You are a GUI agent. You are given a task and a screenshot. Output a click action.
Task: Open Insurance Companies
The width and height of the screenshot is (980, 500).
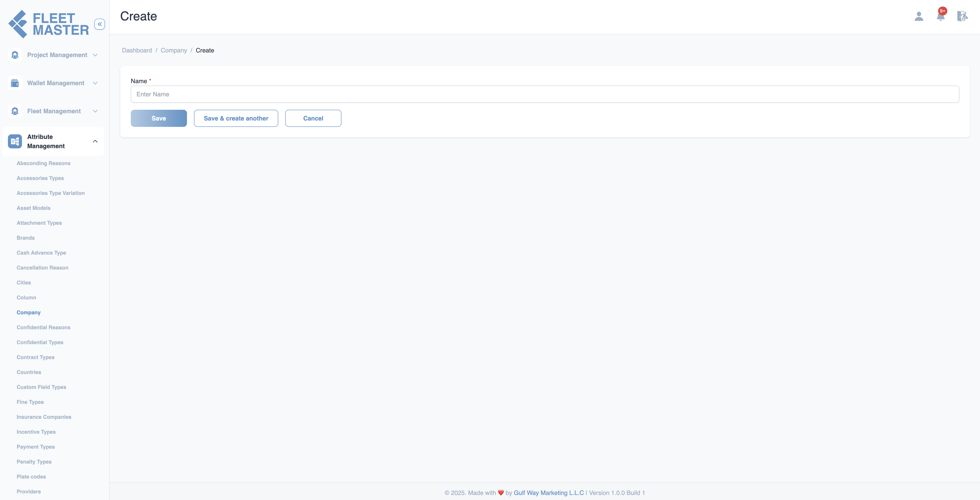pos(44,417)
